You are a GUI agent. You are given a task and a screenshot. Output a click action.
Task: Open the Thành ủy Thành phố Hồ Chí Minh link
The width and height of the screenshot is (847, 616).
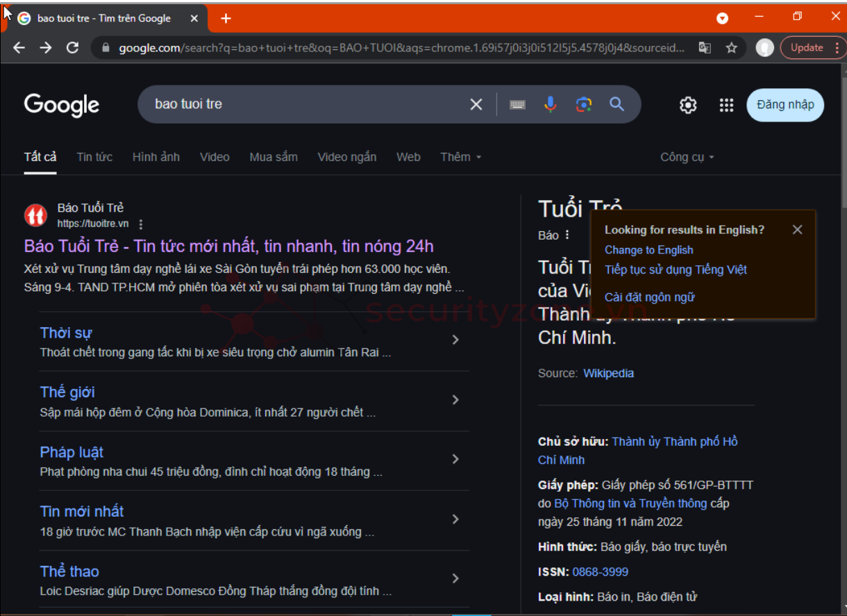click(x=638, y=451)
